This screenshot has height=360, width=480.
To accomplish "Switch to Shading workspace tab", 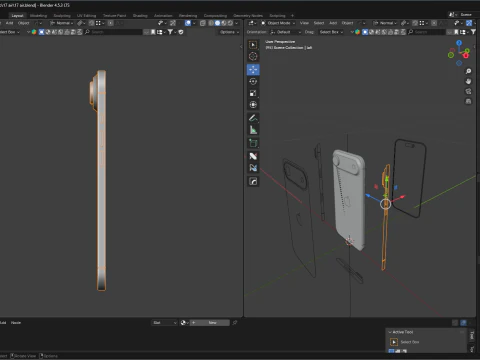I will pyautogui.click(x=140, y=16).
